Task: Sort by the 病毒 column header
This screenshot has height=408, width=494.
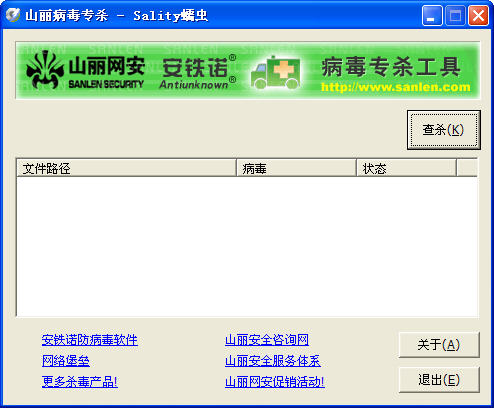Action: 296,168
